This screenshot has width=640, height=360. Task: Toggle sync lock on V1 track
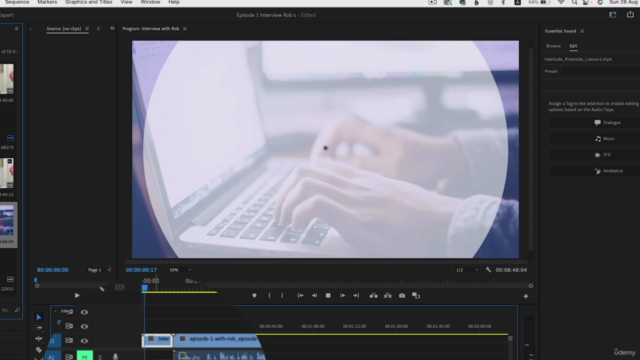coord(69,340)
